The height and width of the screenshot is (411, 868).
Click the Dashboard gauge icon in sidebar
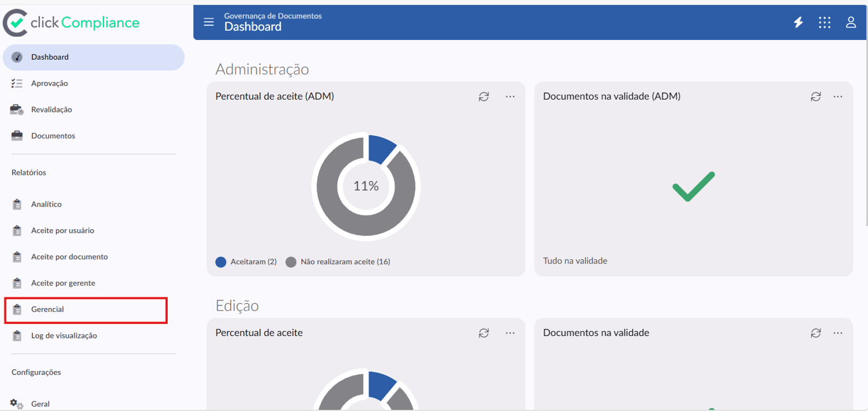(x=17, y=57)
